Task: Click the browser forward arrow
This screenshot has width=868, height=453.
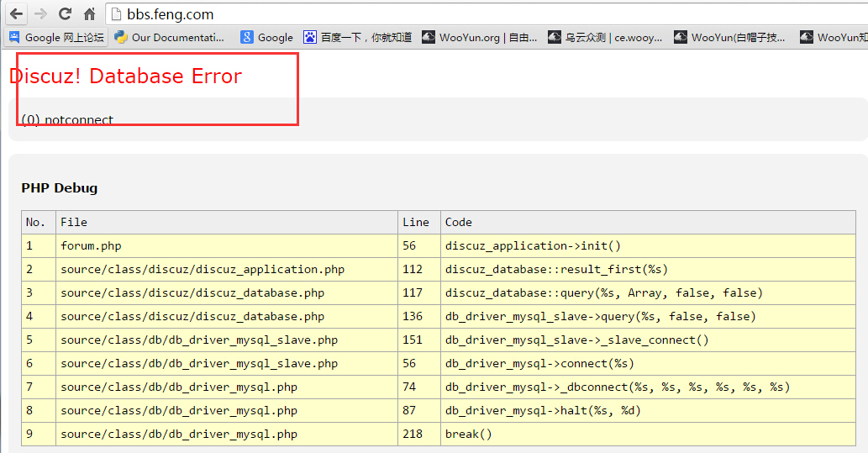Action: tap(40, 13)
